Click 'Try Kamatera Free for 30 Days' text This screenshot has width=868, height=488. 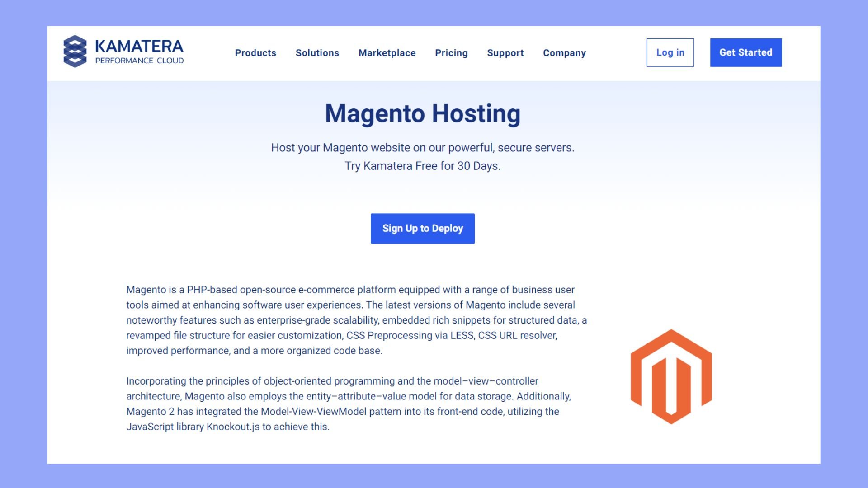click(422, 166)
